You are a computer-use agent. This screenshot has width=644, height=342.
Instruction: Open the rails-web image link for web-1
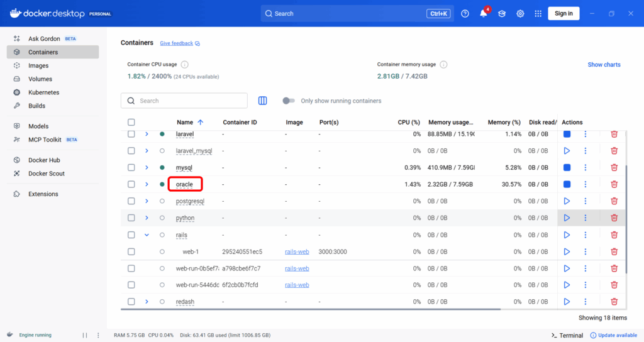(297, 251)
